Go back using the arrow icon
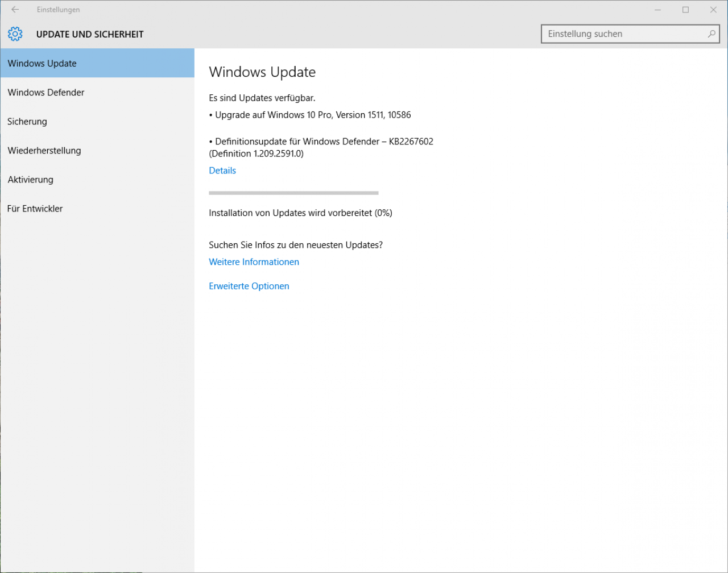 click(15, 10)
